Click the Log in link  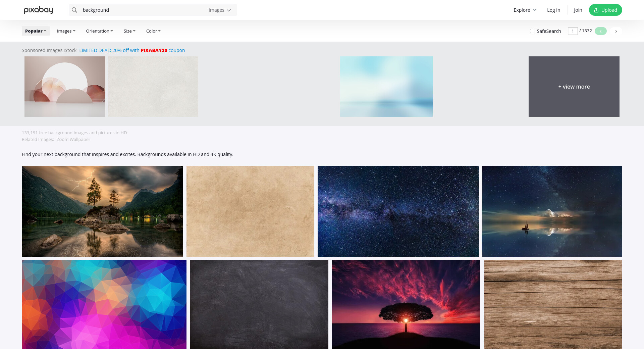pyautogui.click(x=553, y=10)
